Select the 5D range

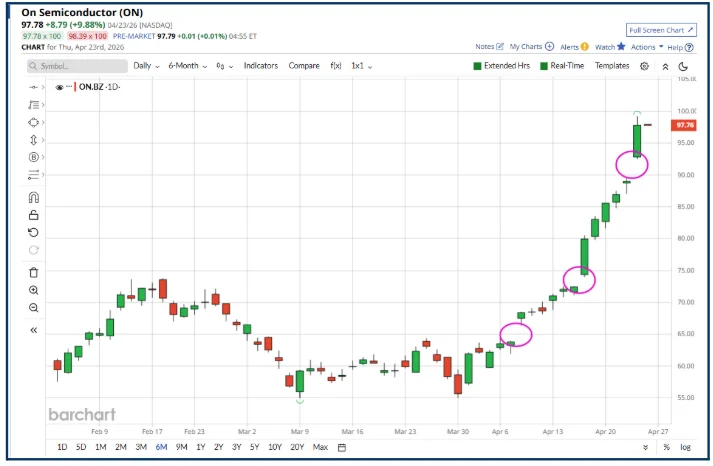[x=81, y=447]
